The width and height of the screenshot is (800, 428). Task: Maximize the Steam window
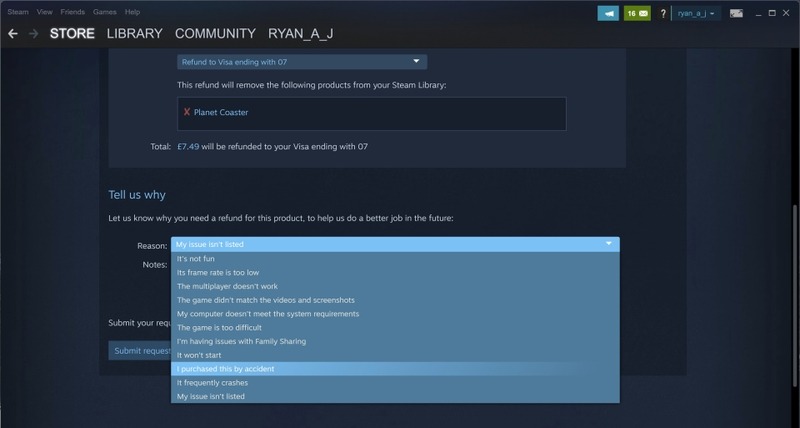772,13
